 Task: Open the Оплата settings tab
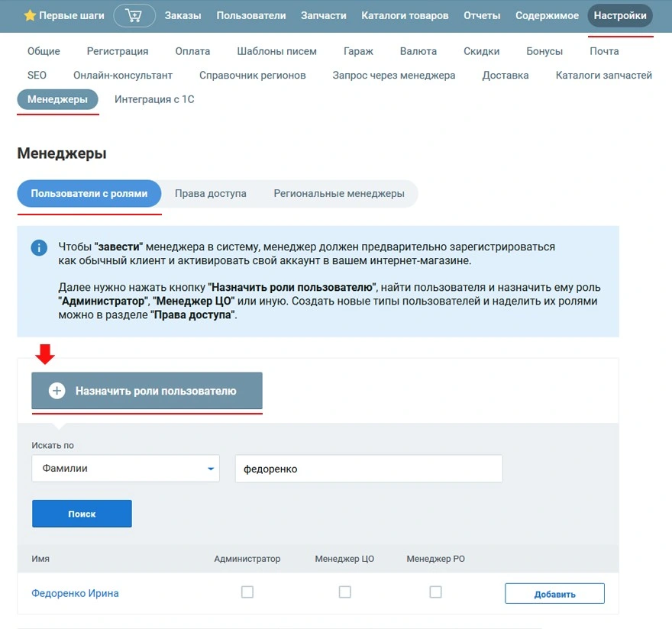pos(193,51)
